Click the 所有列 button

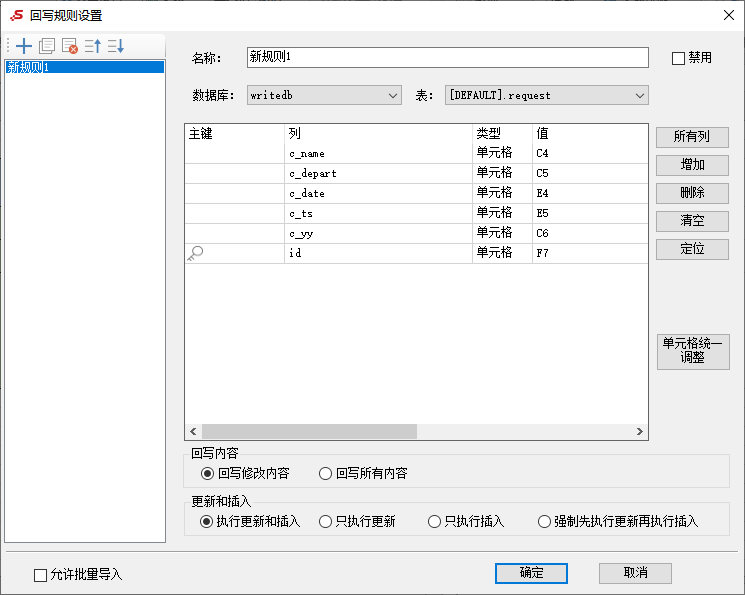[x=692, y=137]
